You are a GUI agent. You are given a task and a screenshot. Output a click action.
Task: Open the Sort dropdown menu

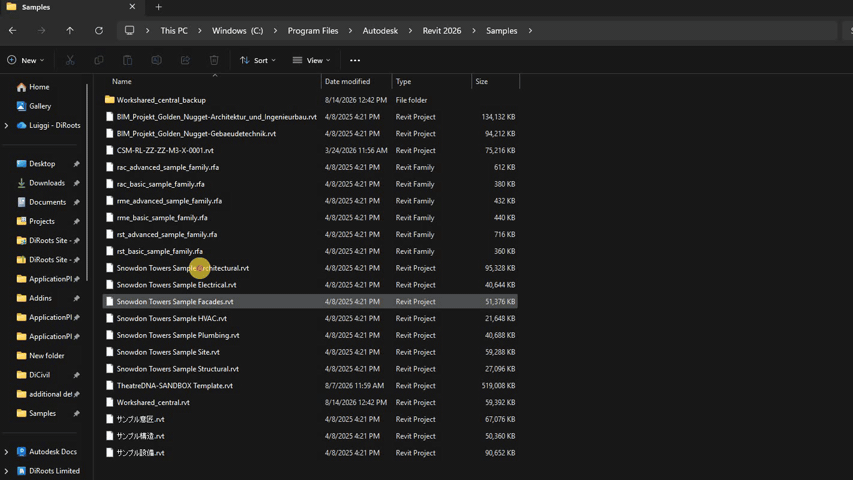[x=258, y=60]
